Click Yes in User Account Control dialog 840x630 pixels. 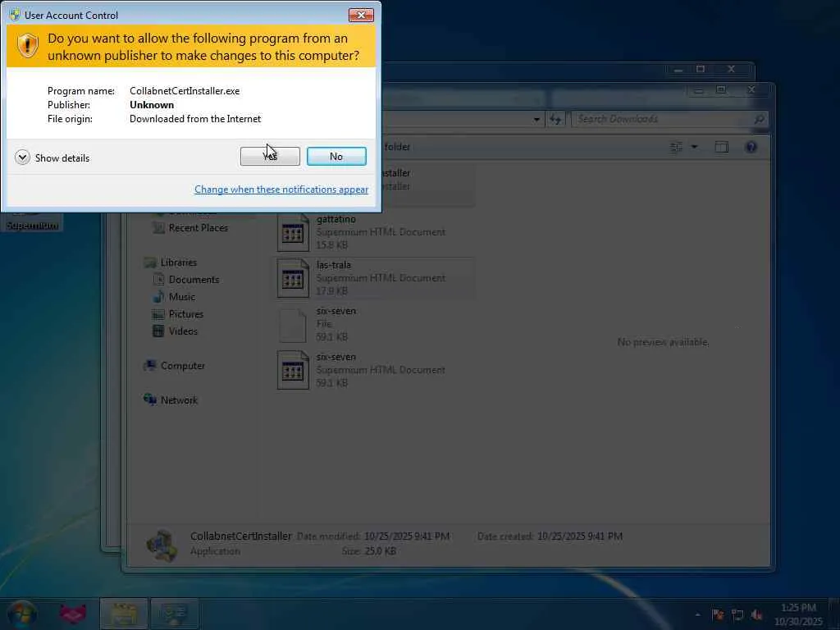pyautogui.click(x=270, y=157)
